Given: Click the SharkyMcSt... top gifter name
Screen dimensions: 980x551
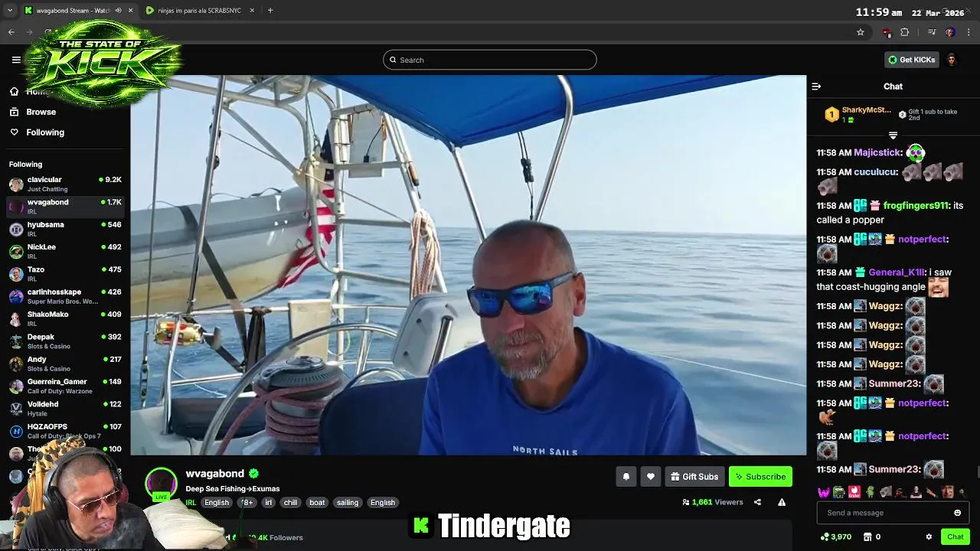Looking at the screenshot, I should point(866,110).
